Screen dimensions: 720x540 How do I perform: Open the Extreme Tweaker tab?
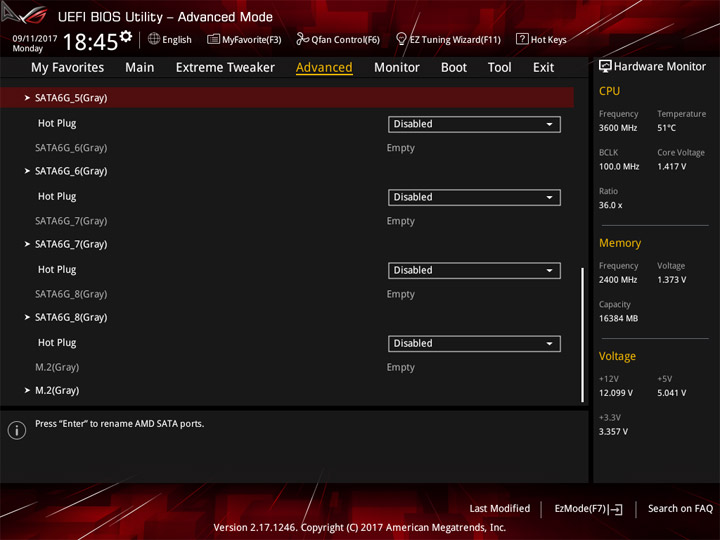(225, 68)
